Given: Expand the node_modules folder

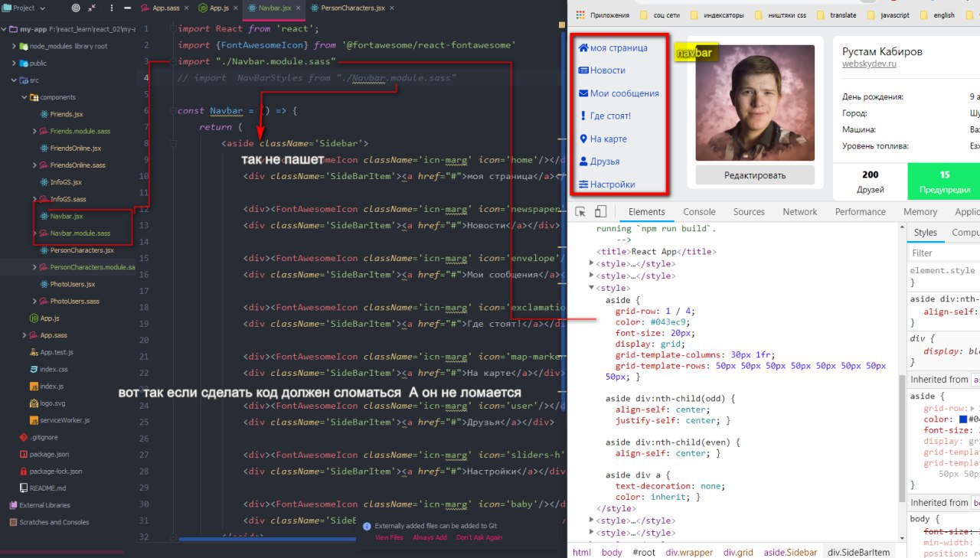Looking at the screenshot, I should (x=15, y=46).
